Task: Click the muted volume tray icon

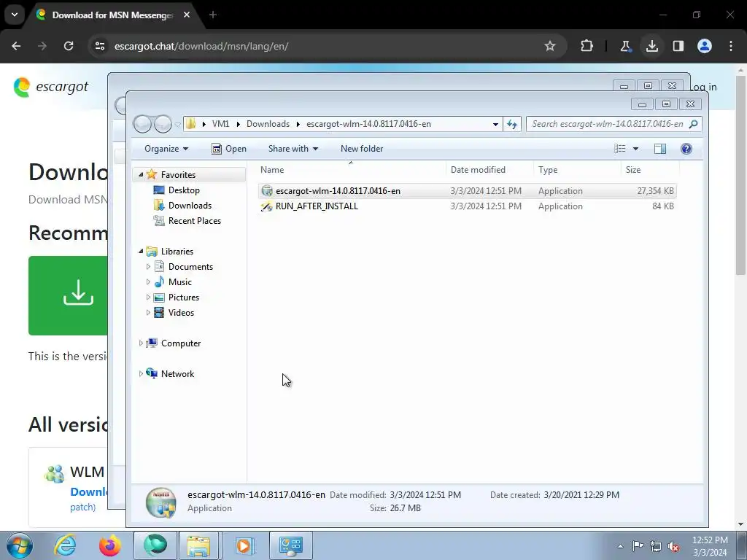Action: click(673, 546)
